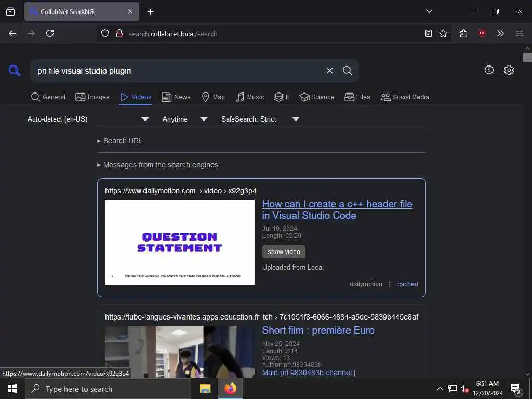This screenshot has height=399, width=532.
Task: Show hidden tray icons chevron
Action: pyautogui.click(x=440, y=389)
